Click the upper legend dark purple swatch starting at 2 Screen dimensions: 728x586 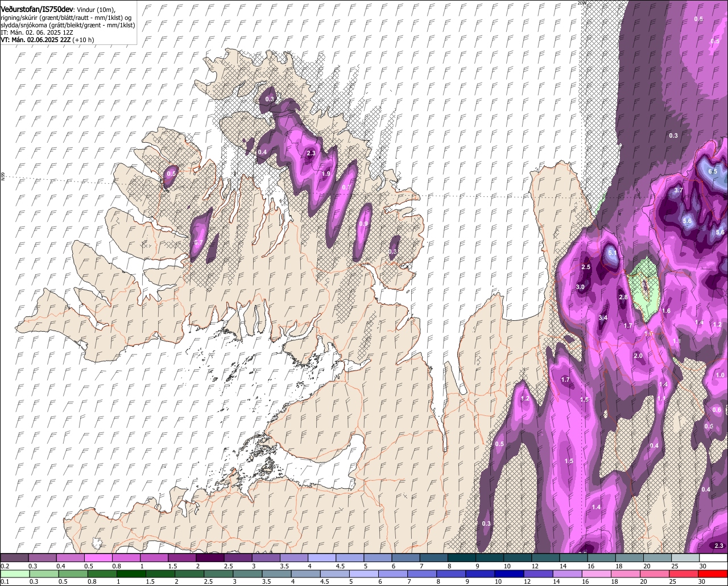(x=210, y=558)
